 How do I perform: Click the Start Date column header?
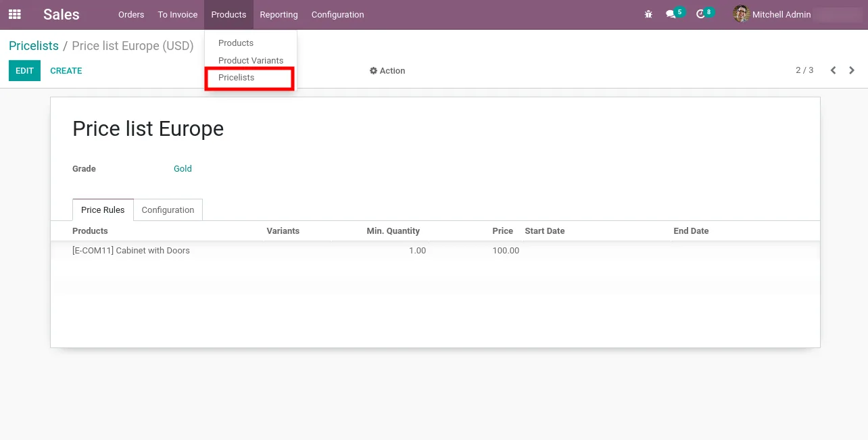(544, 230)
